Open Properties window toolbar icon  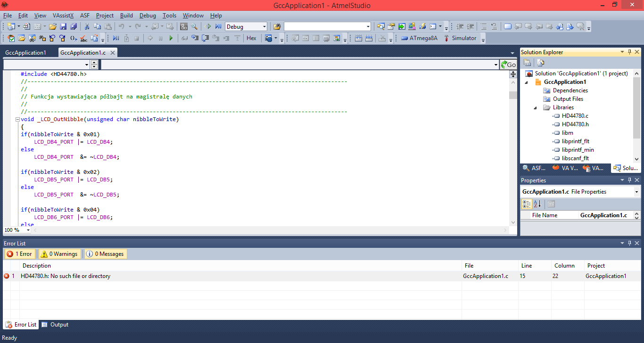[x=391, y=26]
